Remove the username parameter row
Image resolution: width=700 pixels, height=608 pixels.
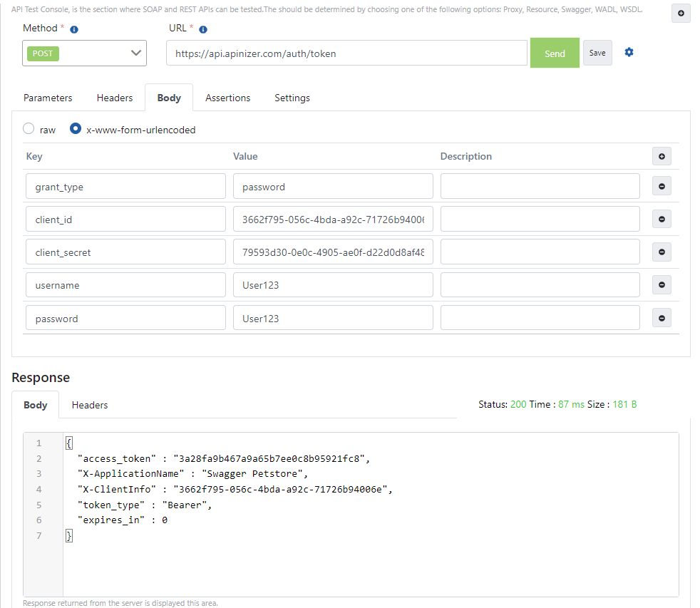click(x=662, y=284)
